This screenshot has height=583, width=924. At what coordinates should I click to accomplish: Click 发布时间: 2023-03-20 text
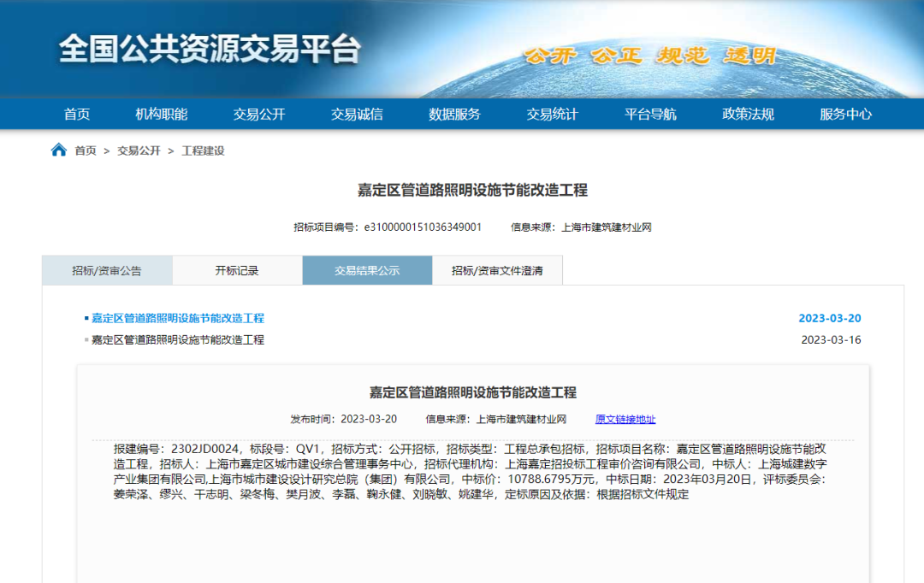pos(344,419)
